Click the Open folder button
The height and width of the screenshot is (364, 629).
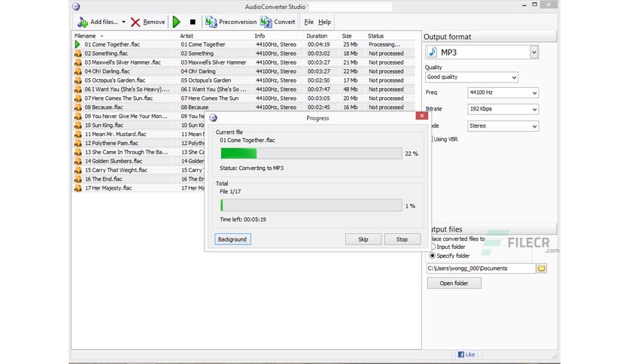(x=454, y=284)
